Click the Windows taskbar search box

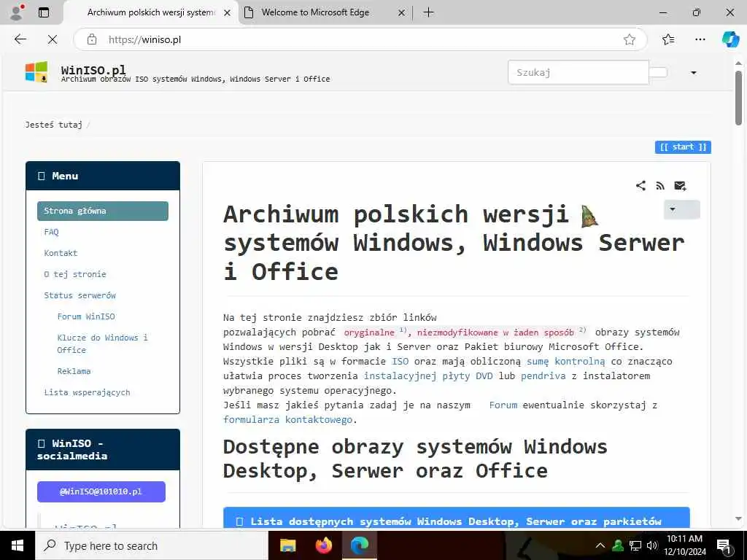tap(152, 545)
